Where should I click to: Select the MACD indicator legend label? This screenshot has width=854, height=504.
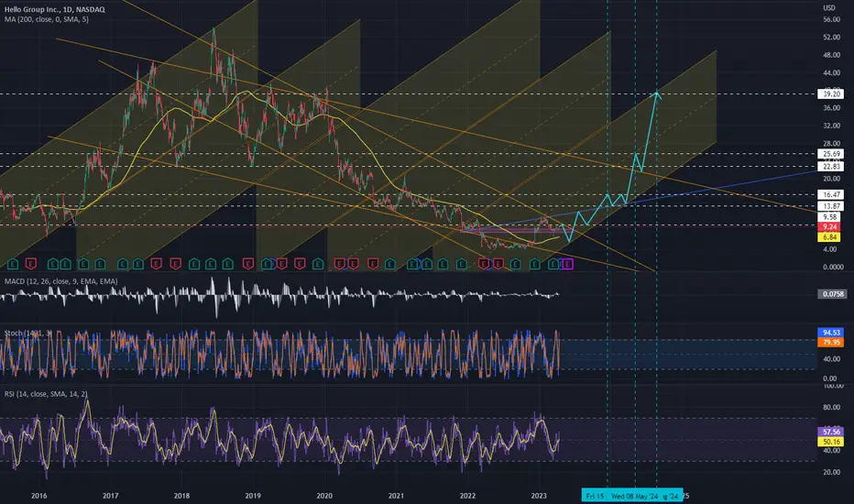(x=61, y=281)
